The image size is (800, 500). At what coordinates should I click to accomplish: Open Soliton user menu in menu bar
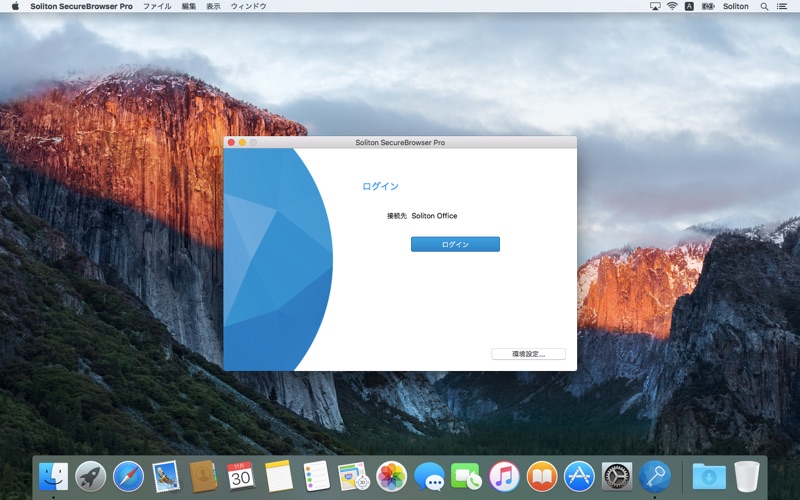[x=736, y=6]
